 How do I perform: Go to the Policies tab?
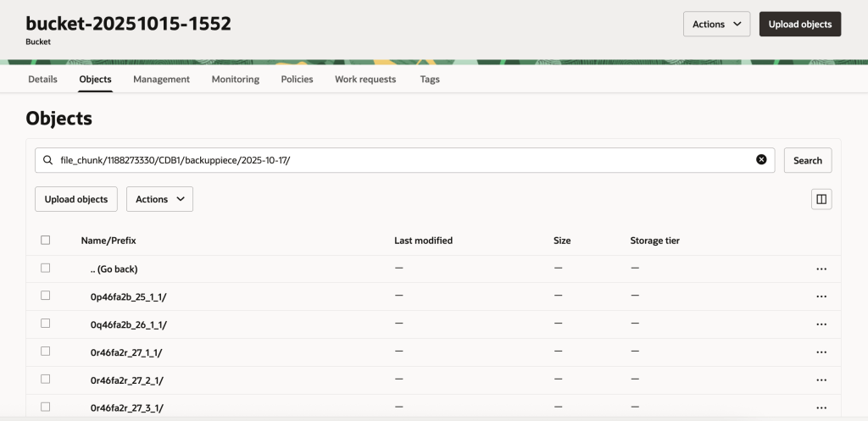click(297, 79)
